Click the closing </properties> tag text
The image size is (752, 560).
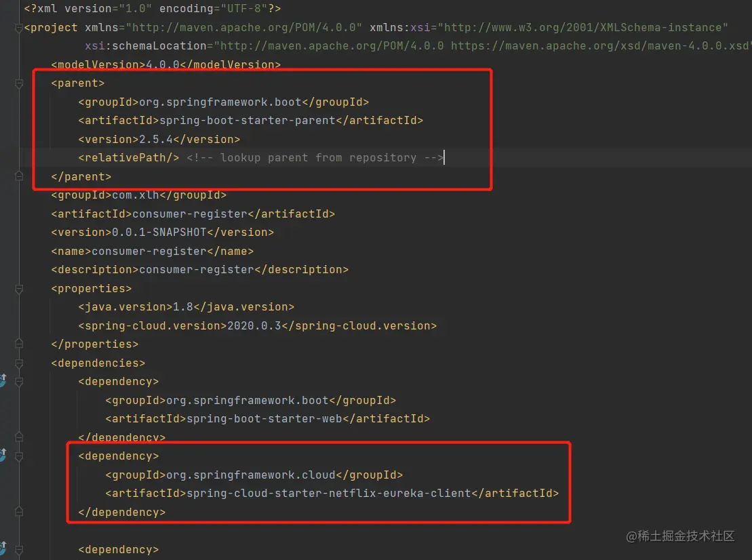click(94, 344)
